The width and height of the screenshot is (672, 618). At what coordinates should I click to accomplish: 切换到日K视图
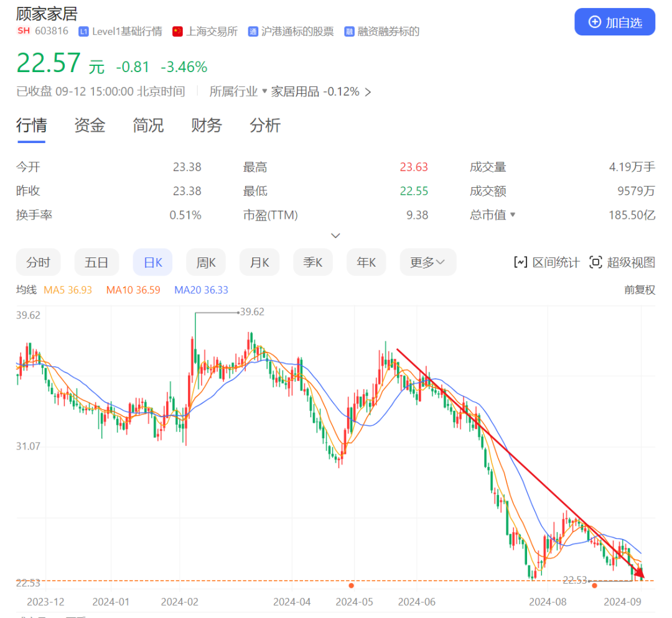(x=152, y=262)
